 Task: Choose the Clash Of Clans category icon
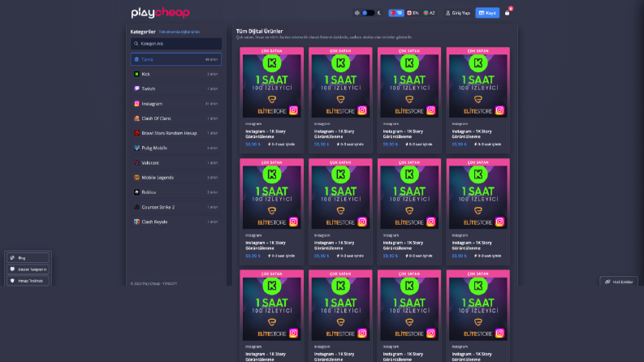pos(136,119)
